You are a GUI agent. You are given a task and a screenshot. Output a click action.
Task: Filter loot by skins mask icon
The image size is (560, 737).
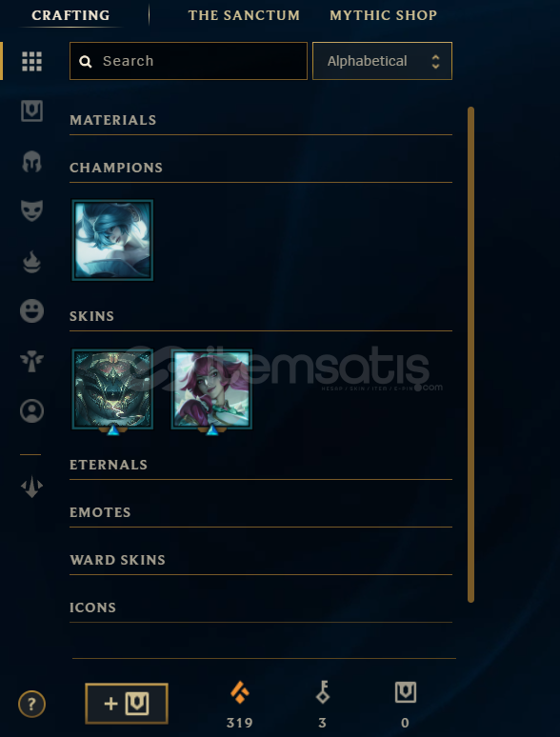(32, 210)
